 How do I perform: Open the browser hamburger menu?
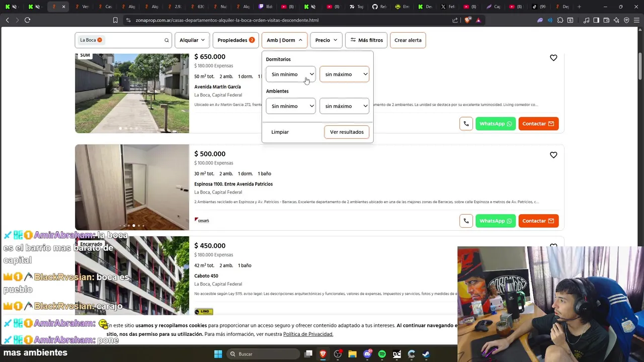coord(636,20)
